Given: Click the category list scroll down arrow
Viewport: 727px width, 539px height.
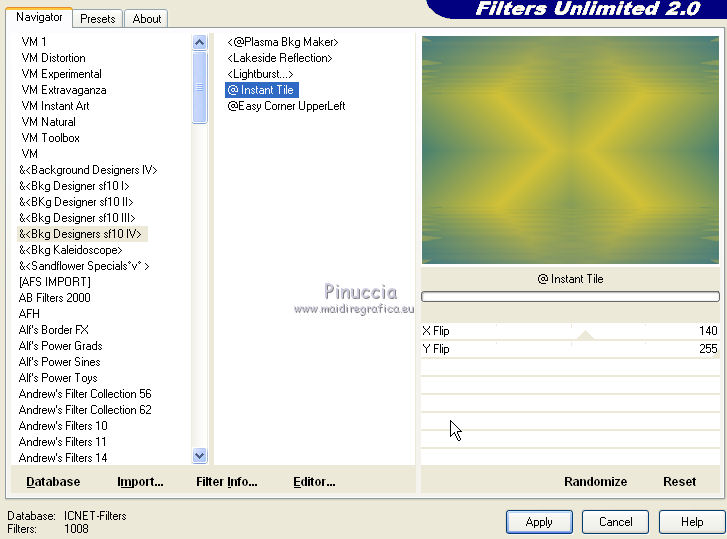Looking at the screenshot, I should pos(199,456).
